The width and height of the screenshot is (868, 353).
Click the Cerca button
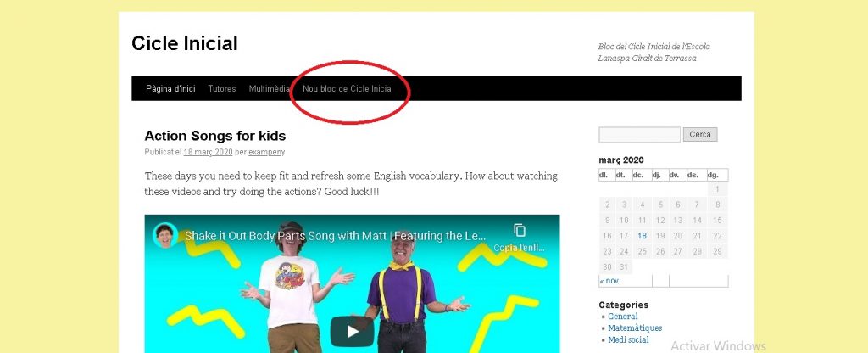click(x=700, y=135)
